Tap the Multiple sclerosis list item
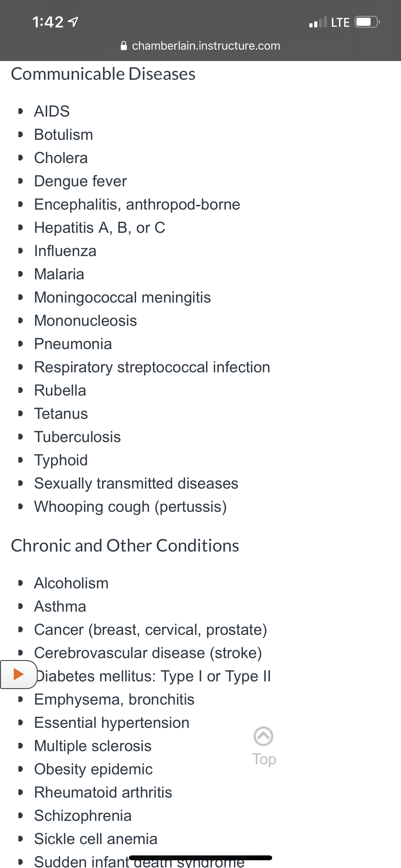The image size is (401, 868). 93,746
